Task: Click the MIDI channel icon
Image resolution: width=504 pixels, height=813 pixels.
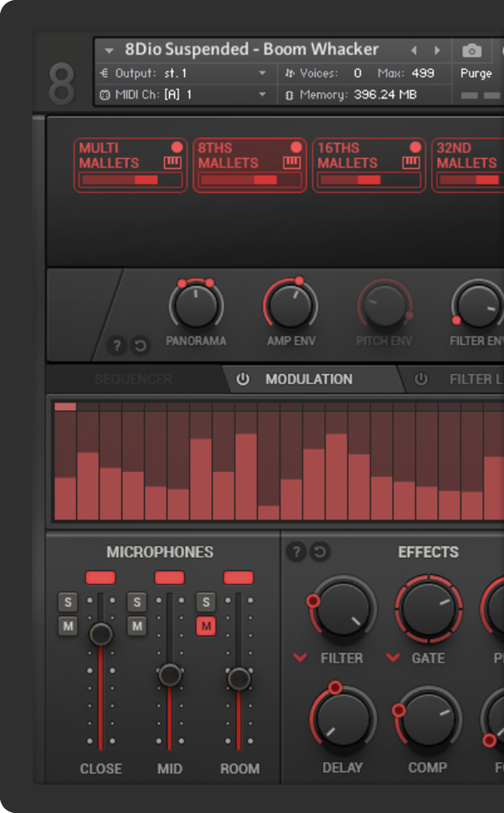Action: (105, 95)
